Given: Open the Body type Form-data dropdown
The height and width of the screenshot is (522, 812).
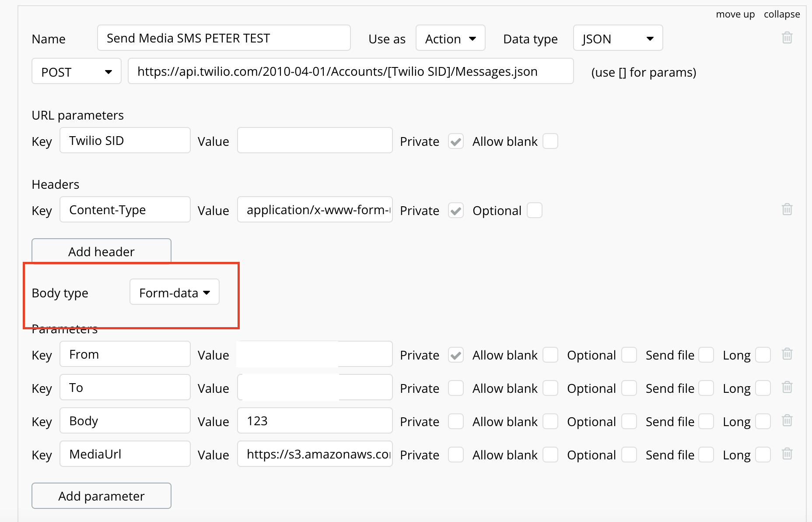Looking at the screenshot, I should [175, 292].
